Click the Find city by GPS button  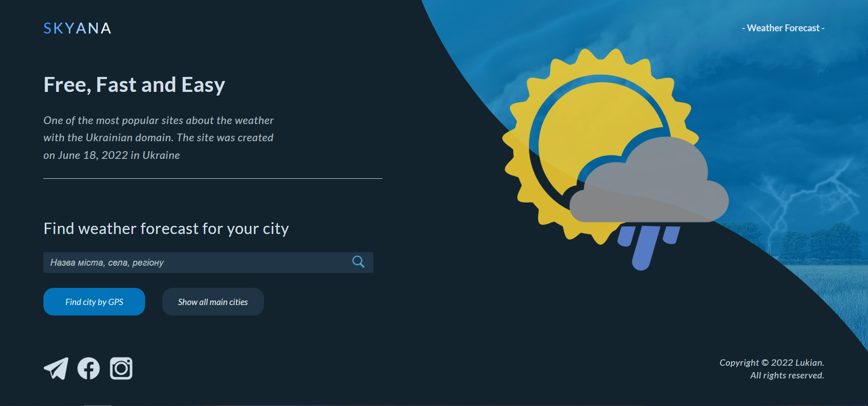point(94,302)
